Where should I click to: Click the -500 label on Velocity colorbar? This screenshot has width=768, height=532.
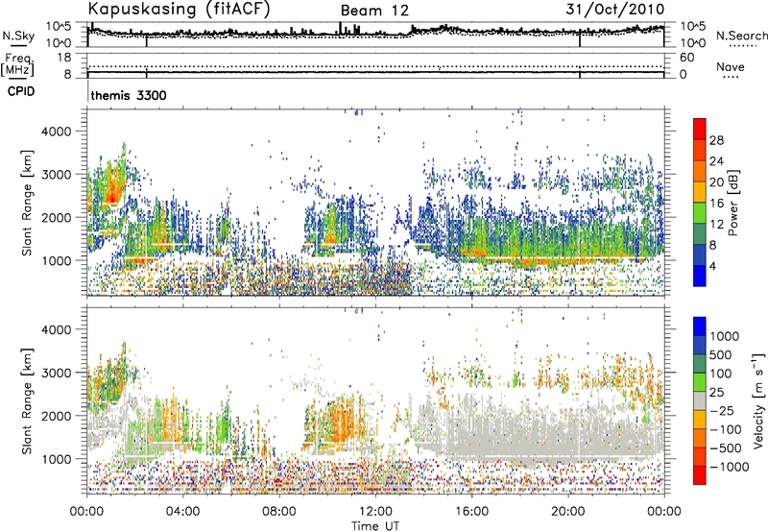726,447
